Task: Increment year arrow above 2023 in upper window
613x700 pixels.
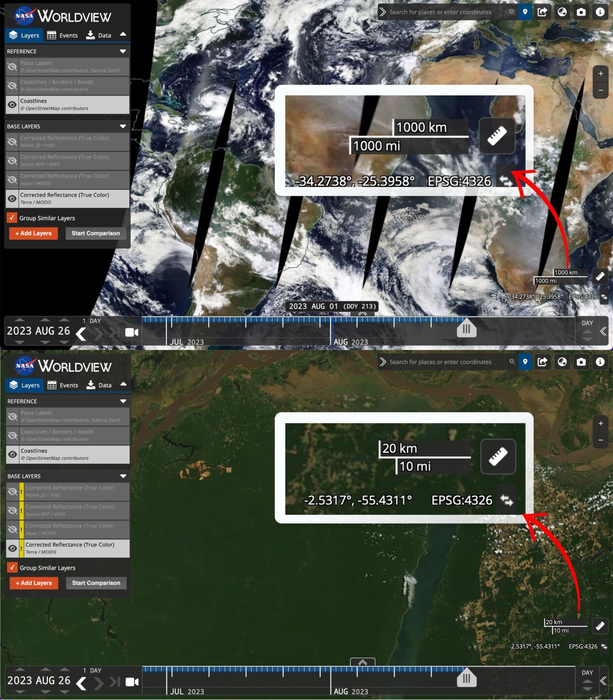Action: tap(19, 320)
